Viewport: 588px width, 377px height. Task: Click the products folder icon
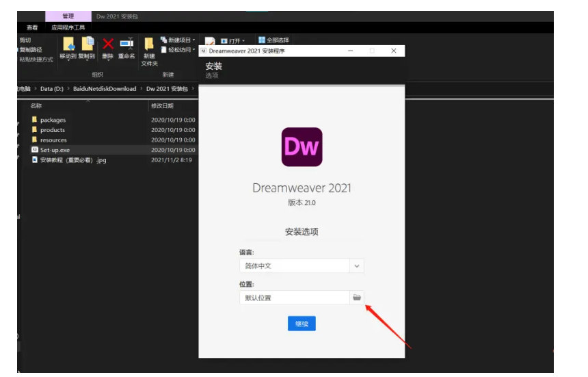(34, 129)
